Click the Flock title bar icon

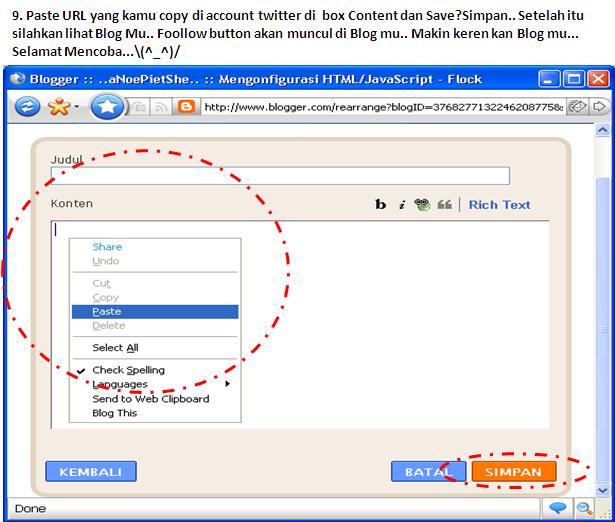click(x=17, y=79)
